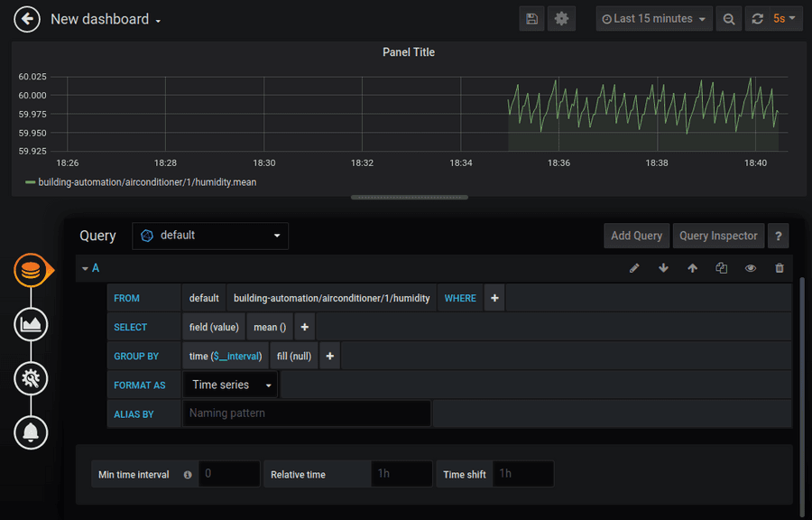Open the Visualization tab chart icon
Screen dimensions: 812x520
click(x=31, y=324)
